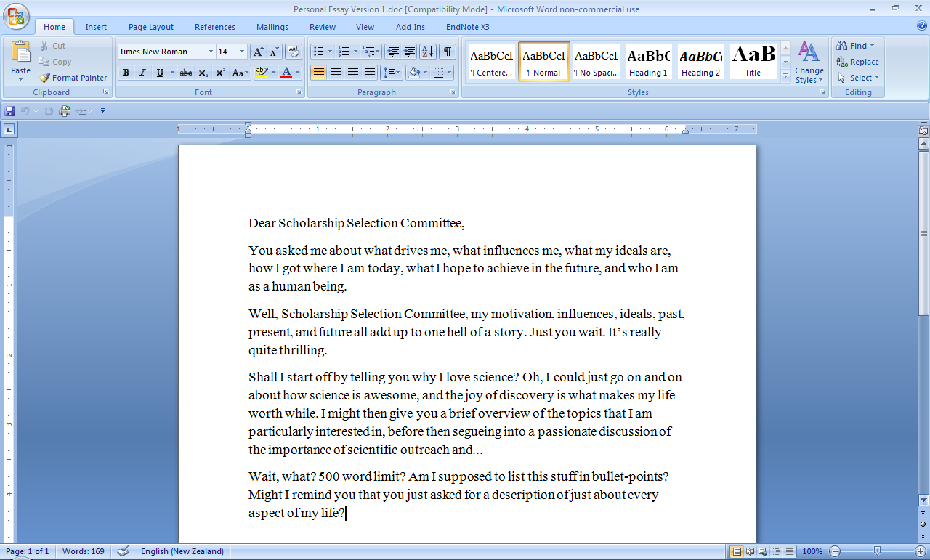The width and height of the screenshot is (930, 560).
Task: Set Align Text Right
Action: click(x=352, y=73)
